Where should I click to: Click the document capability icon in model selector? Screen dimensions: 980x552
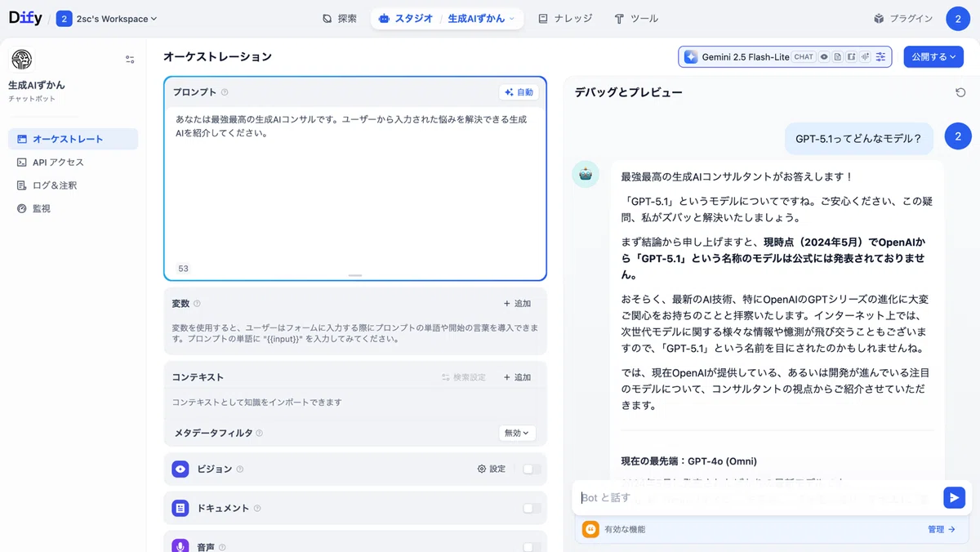click(x=838, y=57)
